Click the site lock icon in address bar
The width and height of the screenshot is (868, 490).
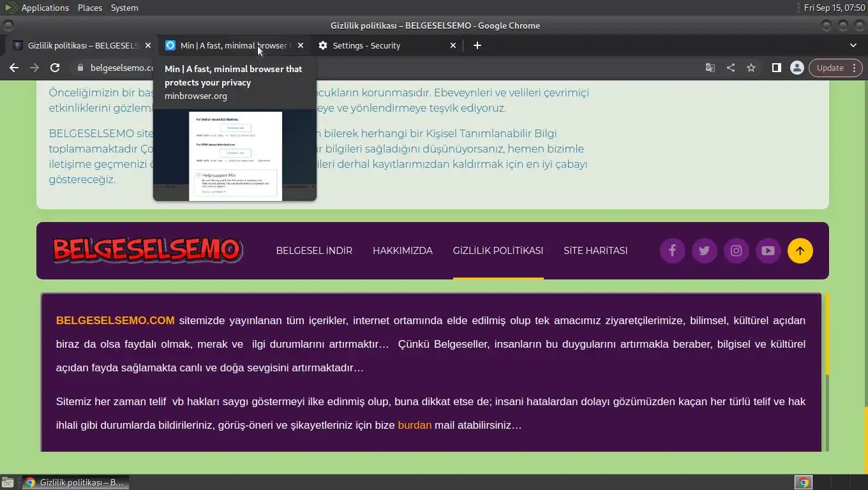(x=80, y=68)
